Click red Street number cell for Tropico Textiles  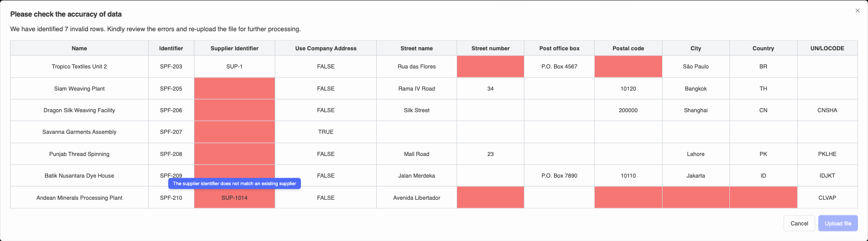point(490,66)
